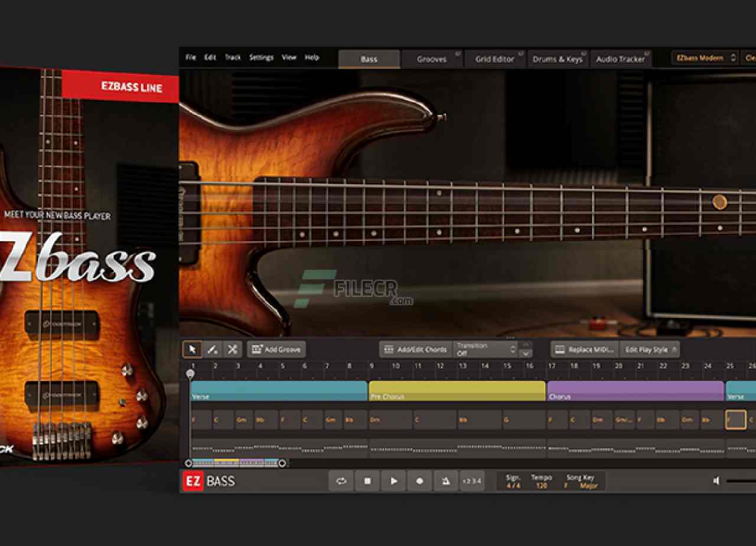Click the Add/Edit Chords button
Image resolution: width=756 pixels, height=546 pixels.
[x=416, y=349]
